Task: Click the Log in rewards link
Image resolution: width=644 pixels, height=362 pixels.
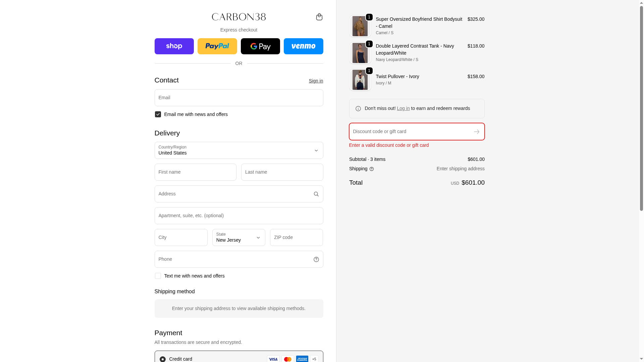Action: [403, 108]
